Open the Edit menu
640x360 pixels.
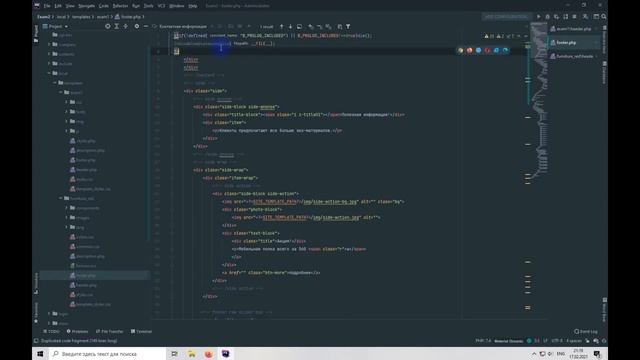click(58, 6)
